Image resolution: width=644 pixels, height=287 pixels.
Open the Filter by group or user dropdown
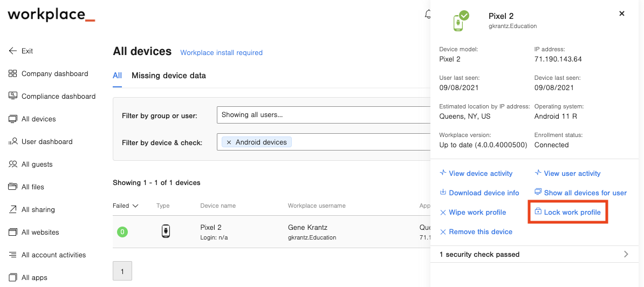tap(324, 115)
